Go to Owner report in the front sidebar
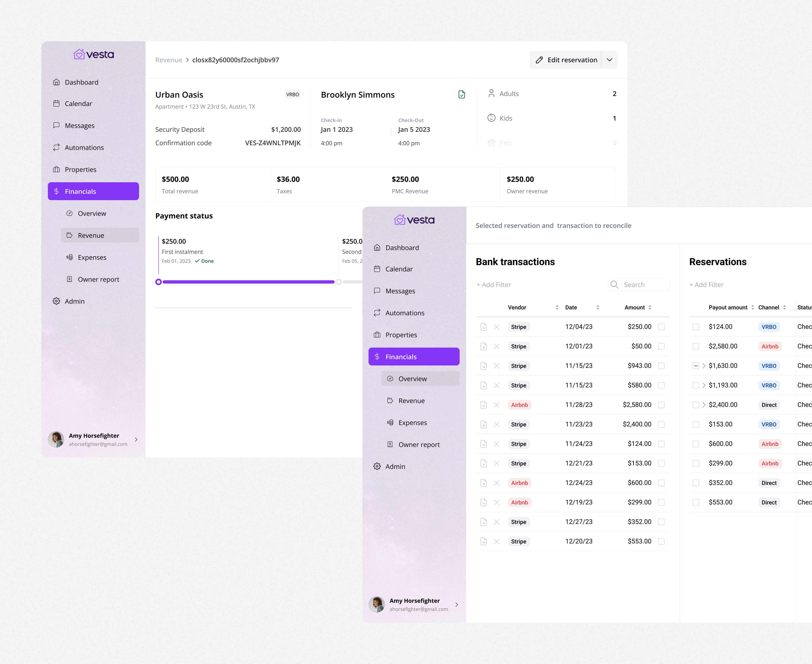Viewport: 812px width, 664px height. click(419, 444)
